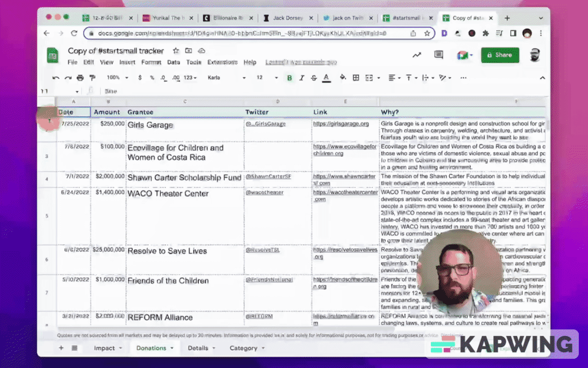Activate the paint format tool
588x368 pixels.
click(92, 78)
